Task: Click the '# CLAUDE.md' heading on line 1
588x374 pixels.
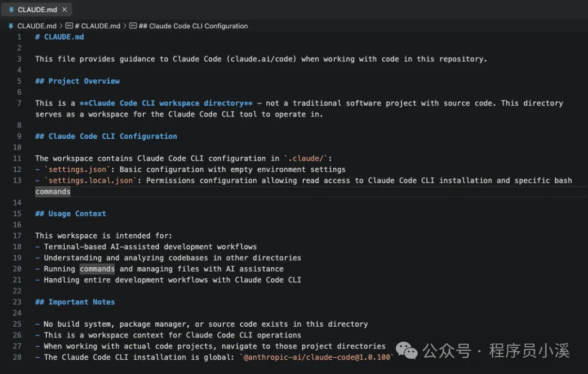Action: (60, 37)
